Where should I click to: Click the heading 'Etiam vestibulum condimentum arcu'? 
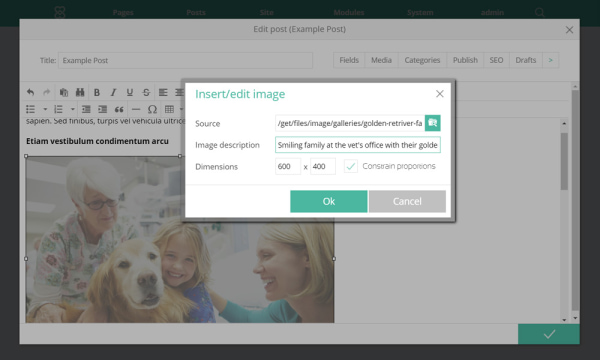point(97,141)
